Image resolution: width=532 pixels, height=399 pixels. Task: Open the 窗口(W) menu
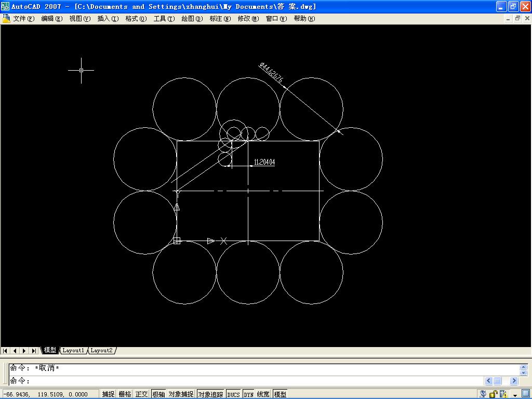[276, 19]
